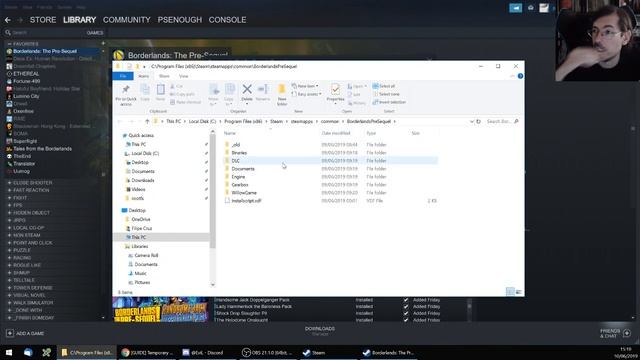The height and width of the screenshot is (360, 640).
Task: Expand ROGUE LIKE category in Steam
Action: point(9,265)
